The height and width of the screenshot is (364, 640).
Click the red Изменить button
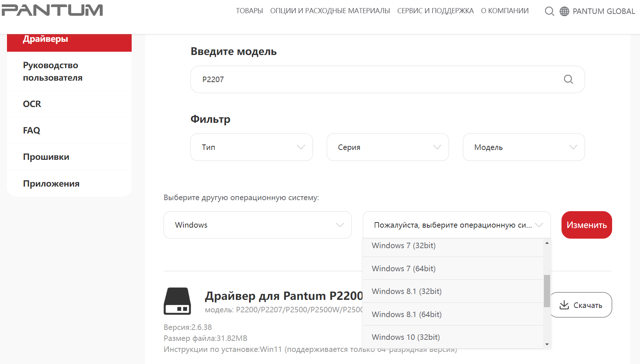pos(586,225)
